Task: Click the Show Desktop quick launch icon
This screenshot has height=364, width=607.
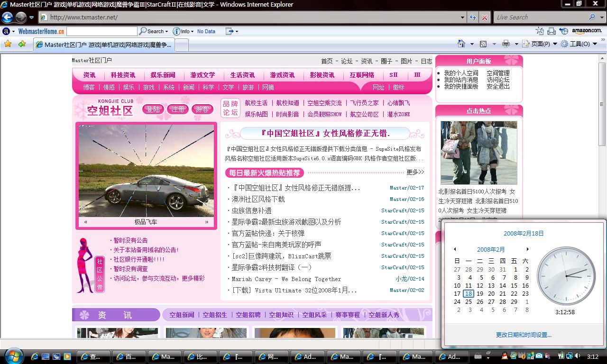Action: (x=46, y=356)
